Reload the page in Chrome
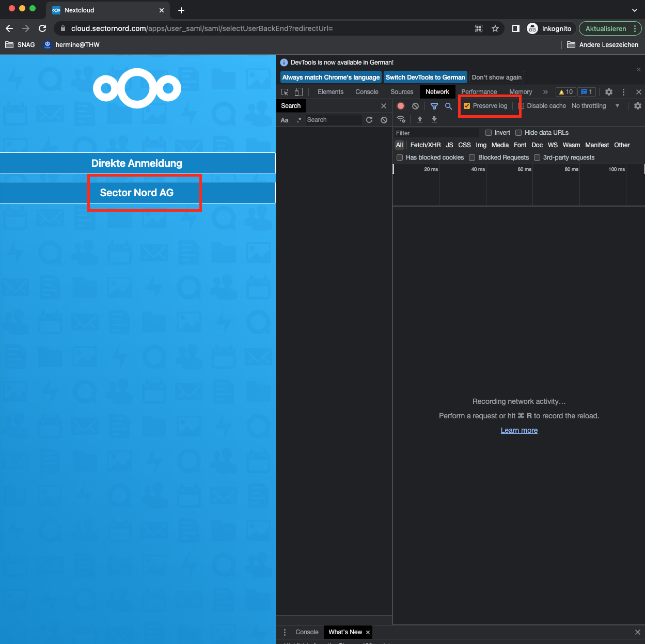This screenshot has width=645, height=644. (42, 28)
